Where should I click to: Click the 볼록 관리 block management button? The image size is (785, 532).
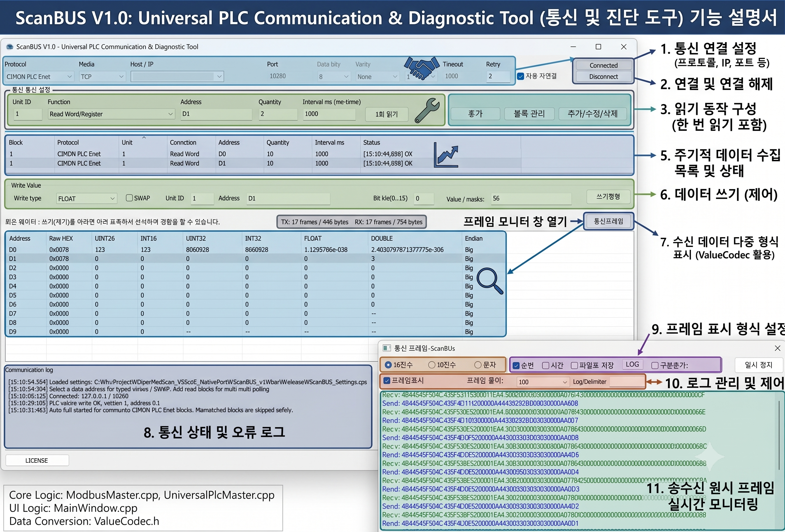tap(529, 114)
